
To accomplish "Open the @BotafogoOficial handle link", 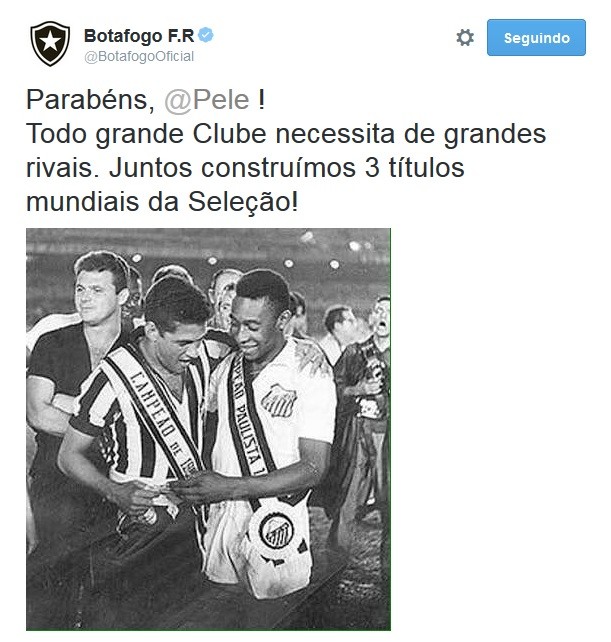I will point(139,57).
